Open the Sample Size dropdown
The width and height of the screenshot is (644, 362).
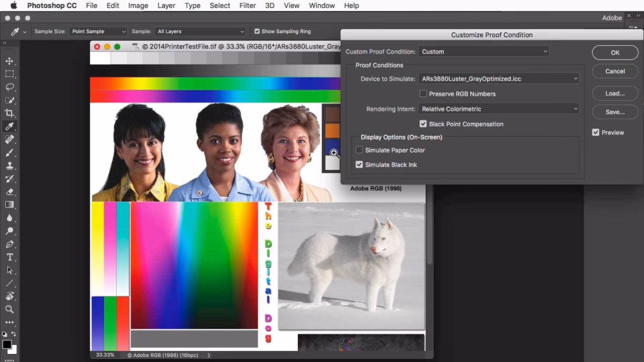(x=98, y=31)
